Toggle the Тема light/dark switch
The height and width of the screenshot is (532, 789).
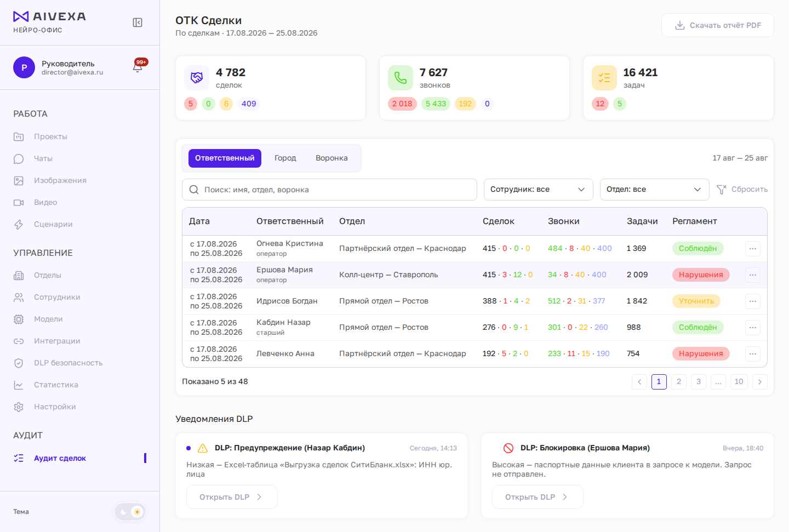click(130, 512)
